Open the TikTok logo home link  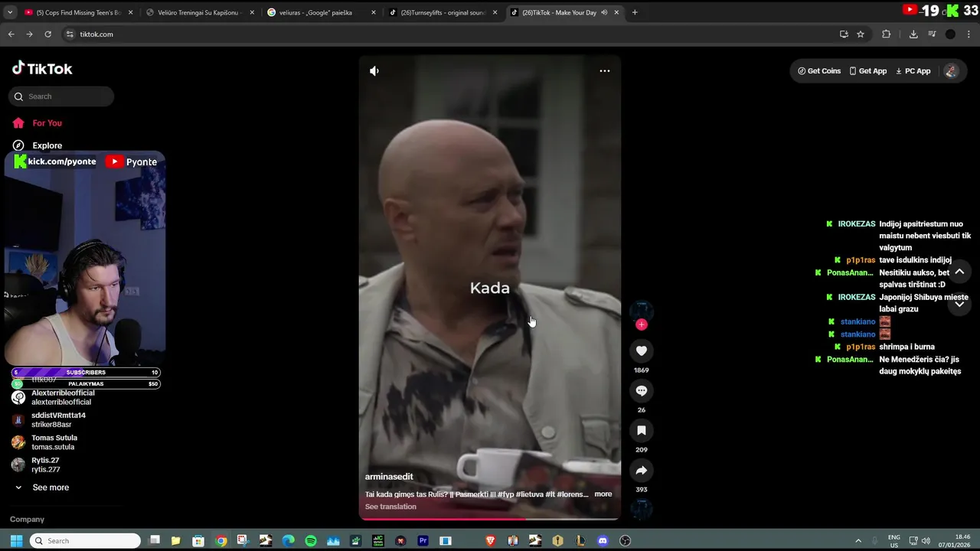(x=42, y=68)
